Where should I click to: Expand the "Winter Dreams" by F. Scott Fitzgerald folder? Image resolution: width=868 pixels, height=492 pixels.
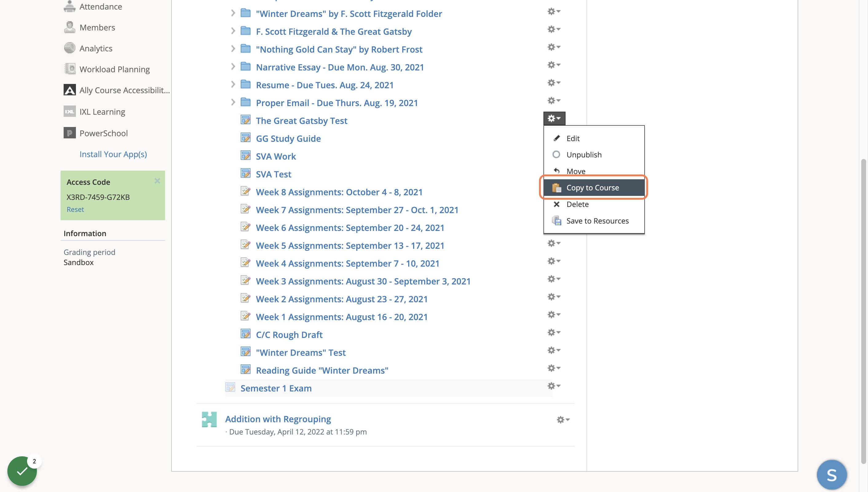pyautogui.click(x=233, y=13)
